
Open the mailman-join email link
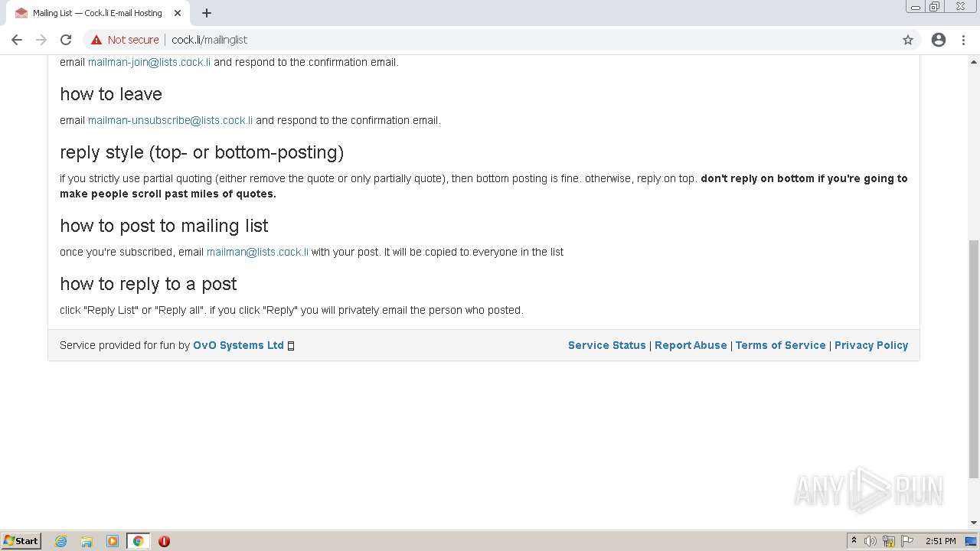point(149,62)
